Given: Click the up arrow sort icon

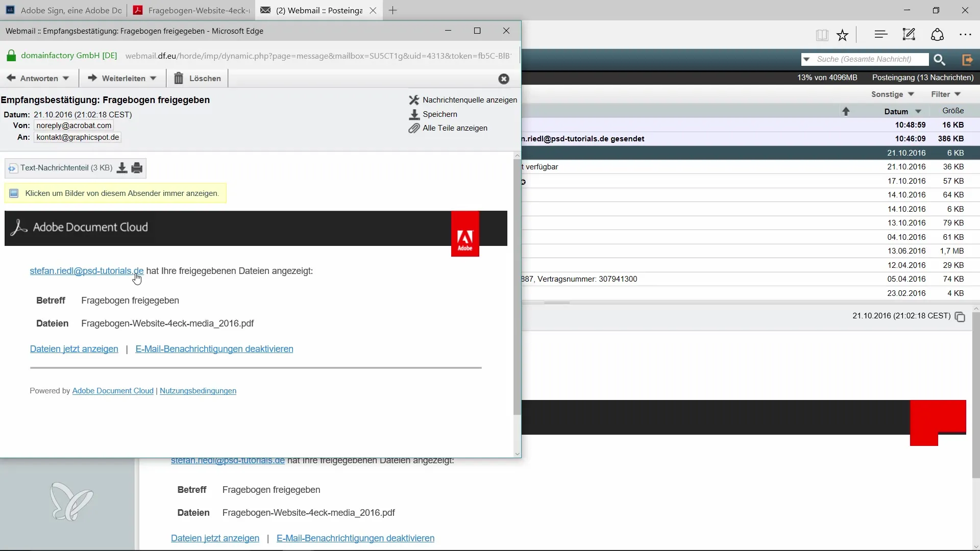Looking at the screenshot, I should [846, 111].
